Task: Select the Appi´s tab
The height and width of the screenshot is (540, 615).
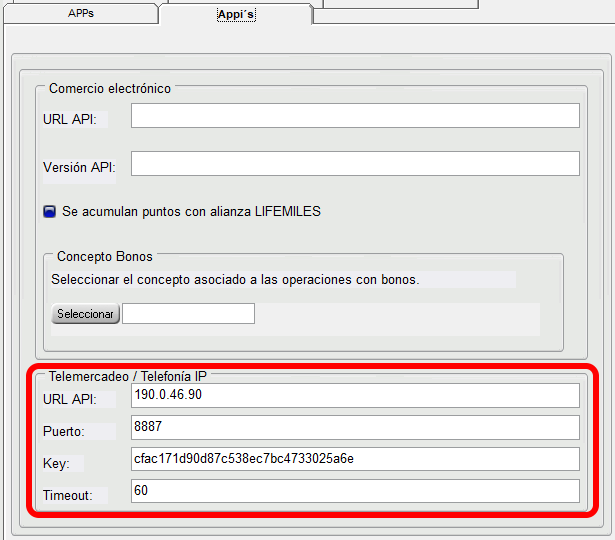Action: pyautogui.click(x=236, y=15)
